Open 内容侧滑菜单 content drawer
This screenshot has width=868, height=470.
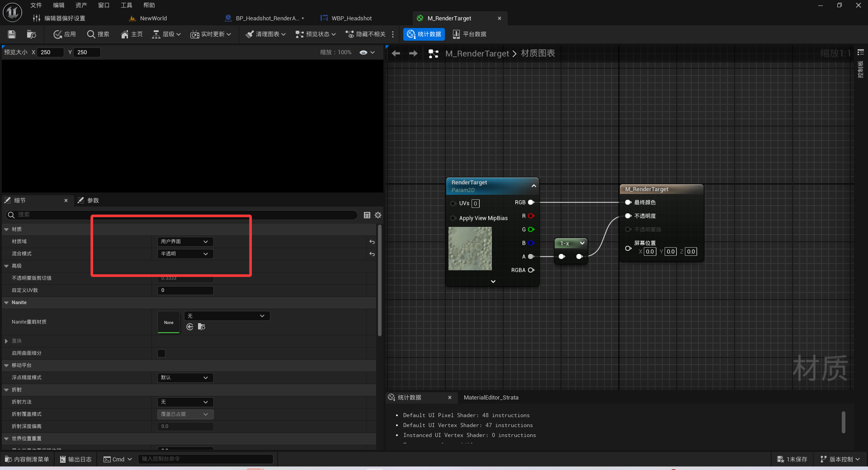[x=27, y=459]
